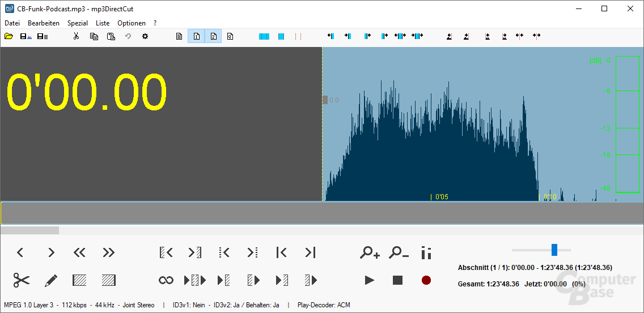Click the save-project disk icon with list lines
The image size is (644, 313).
tap(43, 37)
